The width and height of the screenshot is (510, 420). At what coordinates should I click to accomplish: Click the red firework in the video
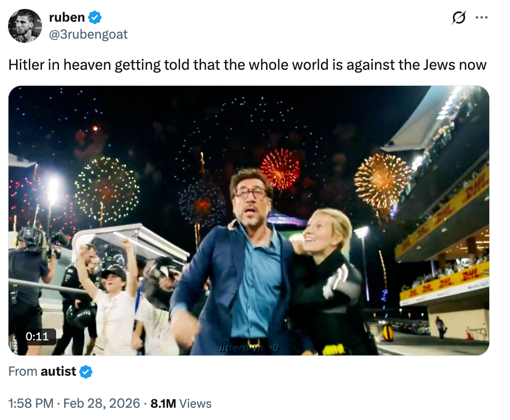coord(280,169)
